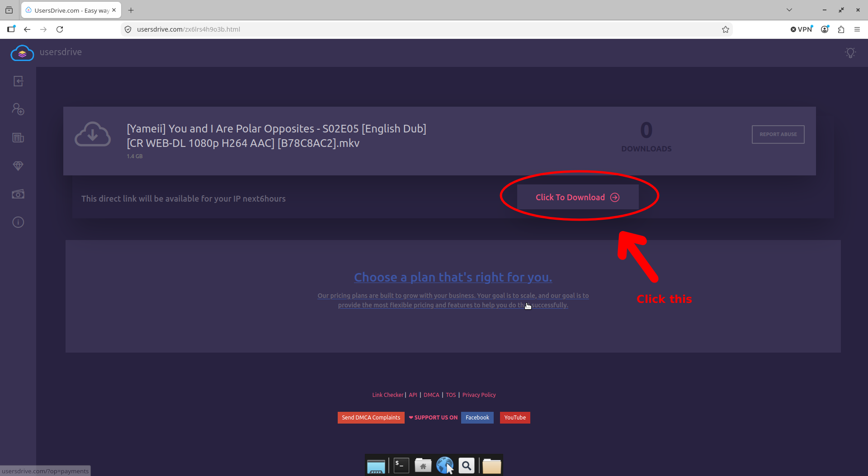Show desktop icon in the taskbar
868x476 pixels.
click(376, 466)
